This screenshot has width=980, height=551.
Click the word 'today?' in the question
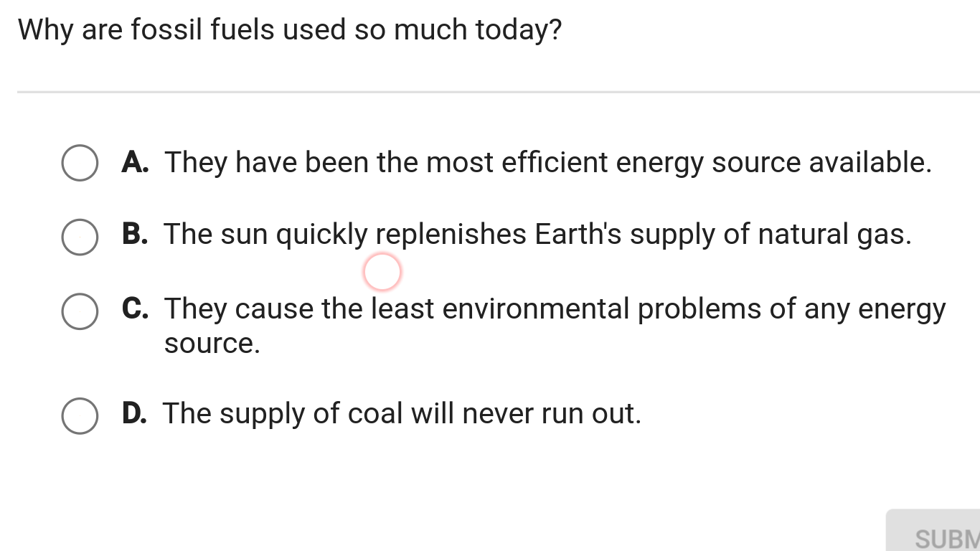[519, 31]
